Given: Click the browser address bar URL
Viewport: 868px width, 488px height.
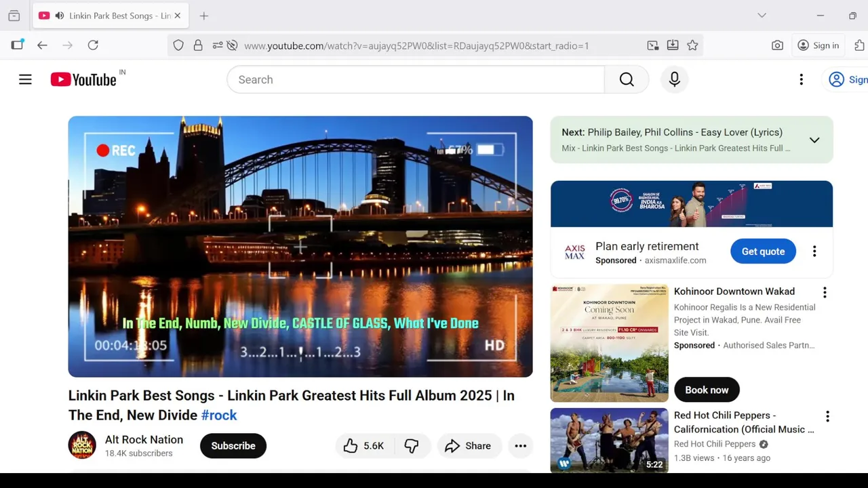Looking at the screenshot, I should point(416,45).
